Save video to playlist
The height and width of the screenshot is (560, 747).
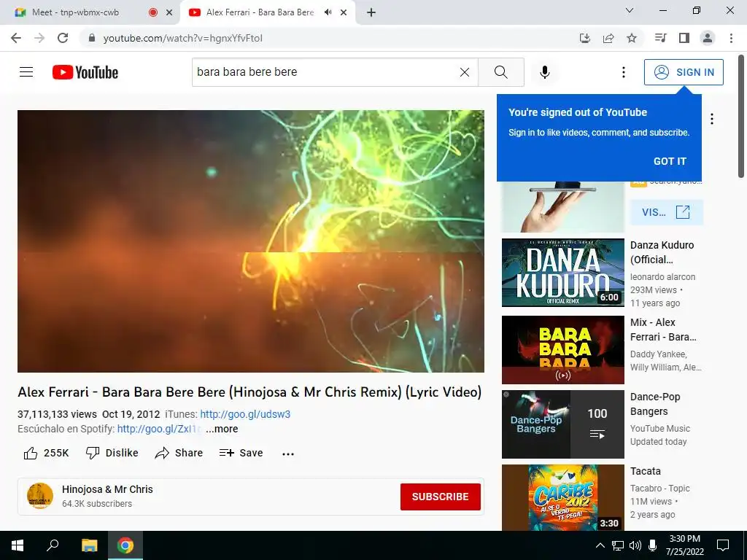tap(241, 453)
